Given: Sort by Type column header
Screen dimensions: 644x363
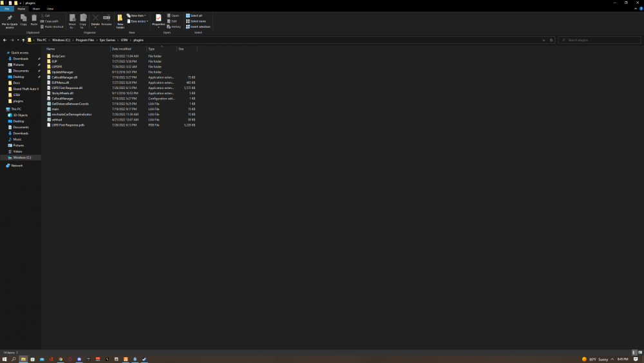Looking at the screenshot, I should pyautogui.click(x=162, y=49).
